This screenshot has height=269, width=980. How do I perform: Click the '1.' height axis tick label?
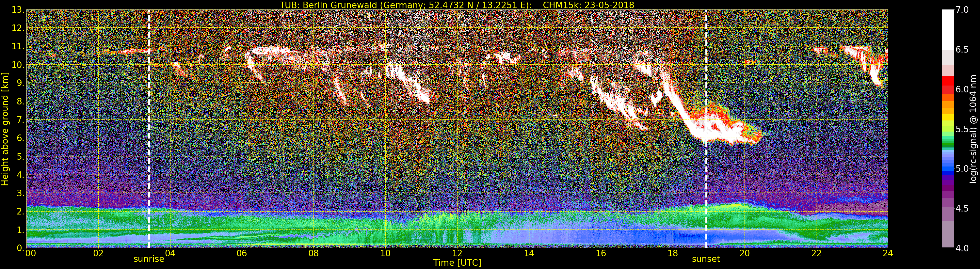click(x=20, y=230)
